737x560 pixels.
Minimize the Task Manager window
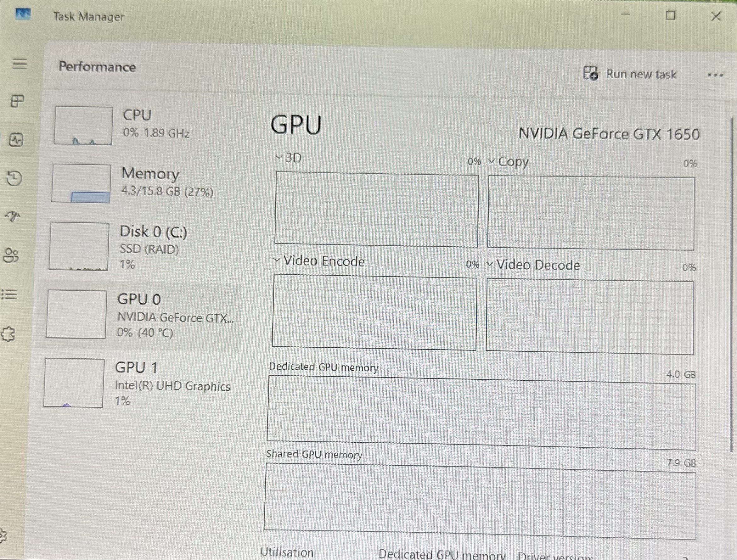[x=625, y=14]
